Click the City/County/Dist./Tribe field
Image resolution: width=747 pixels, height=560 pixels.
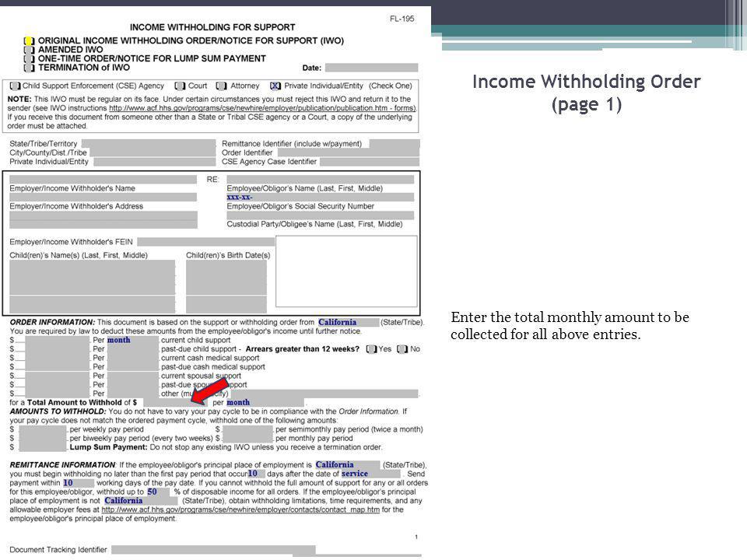153,152
